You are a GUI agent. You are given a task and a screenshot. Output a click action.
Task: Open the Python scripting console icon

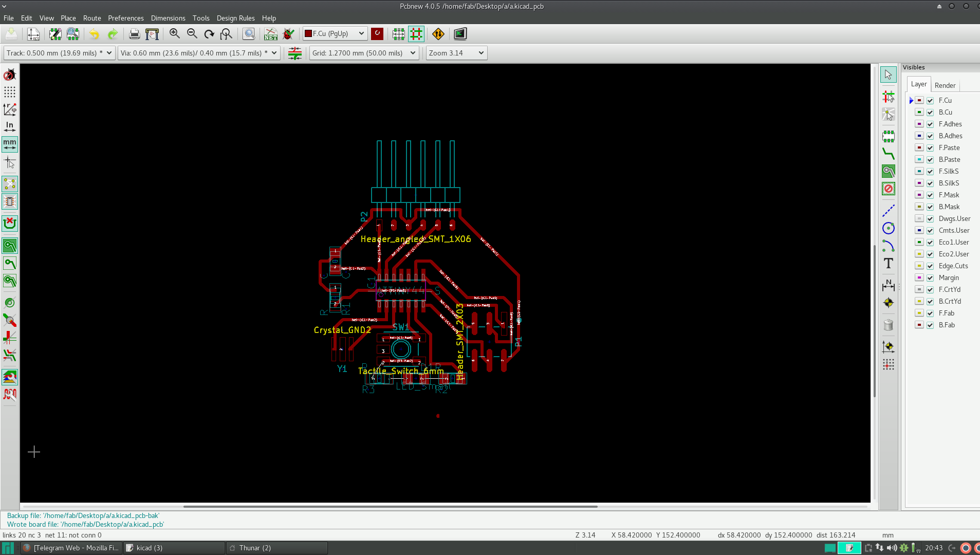coord(460,34)
